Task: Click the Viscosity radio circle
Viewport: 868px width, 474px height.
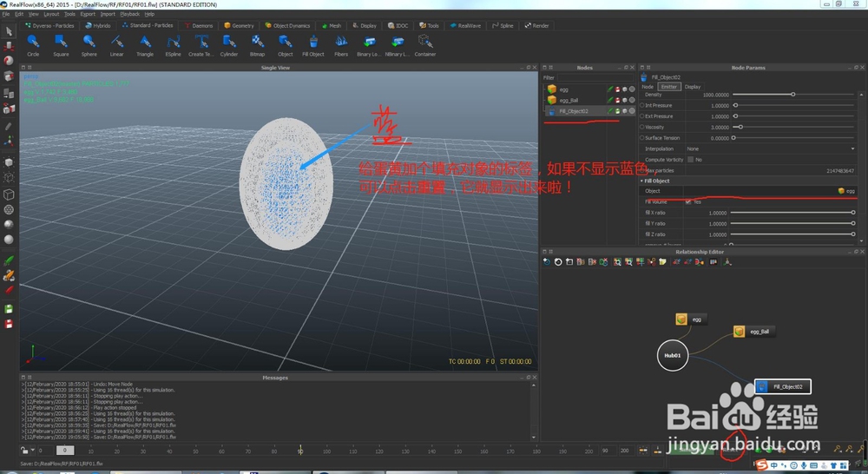Action: 642,128
